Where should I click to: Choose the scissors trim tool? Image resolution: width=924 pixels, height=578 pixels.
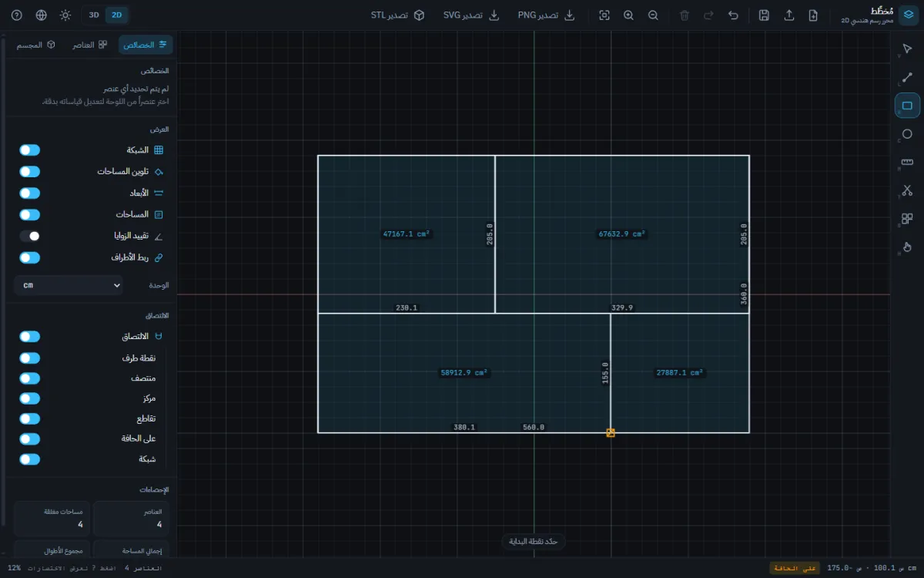pos(907,190)
